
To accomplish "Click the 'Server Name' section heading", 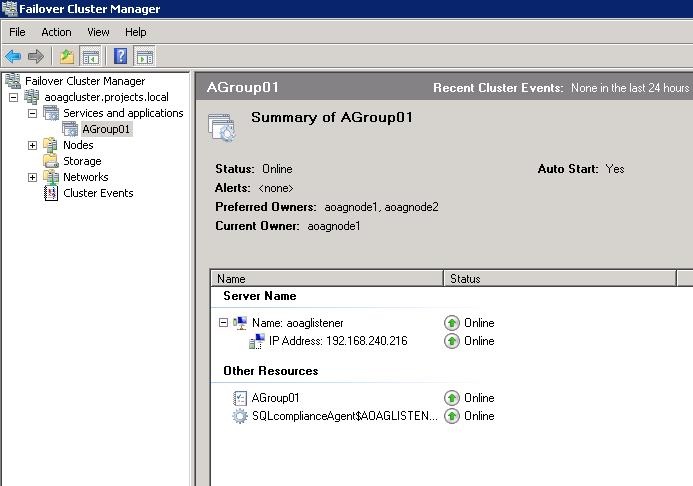I will pyautogui.click(x=260, y=296).
